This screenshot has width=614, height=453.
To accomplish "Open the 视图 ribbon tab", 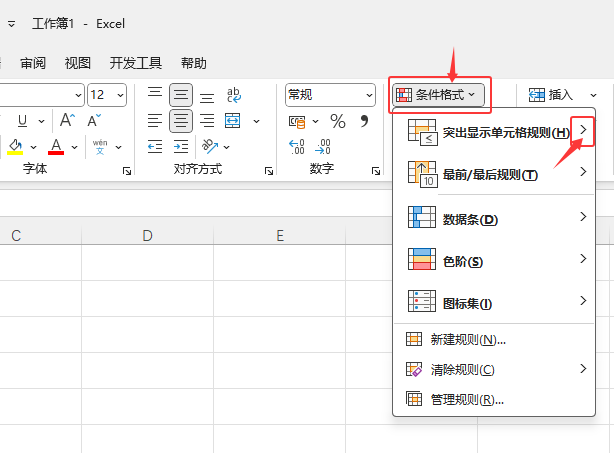I will [x=78, y=63].
